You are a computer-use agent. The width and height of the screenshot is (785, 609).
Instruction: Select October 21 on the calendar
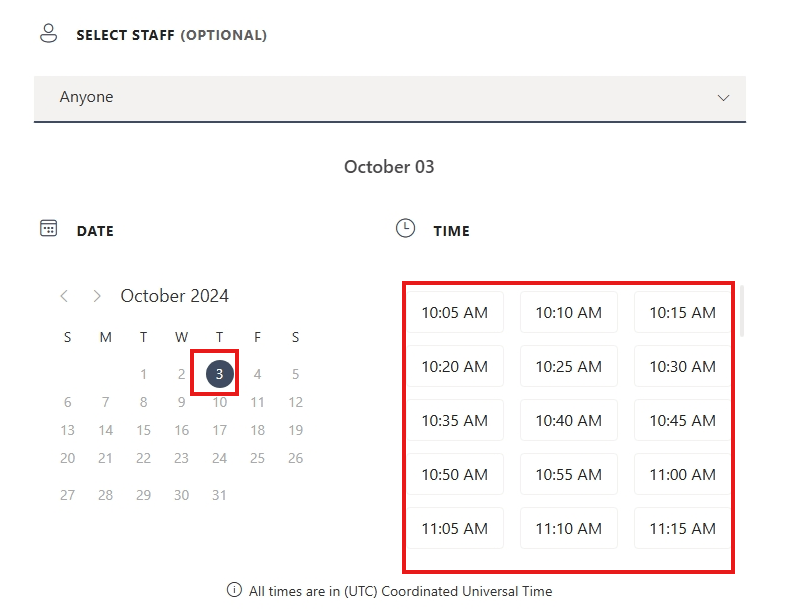coord(105,458)
